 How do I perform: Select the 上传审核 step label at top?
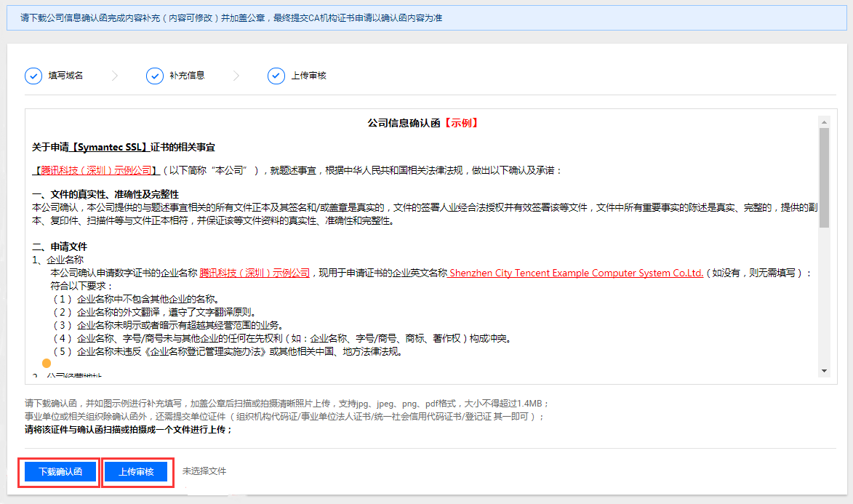coord(308,76)
